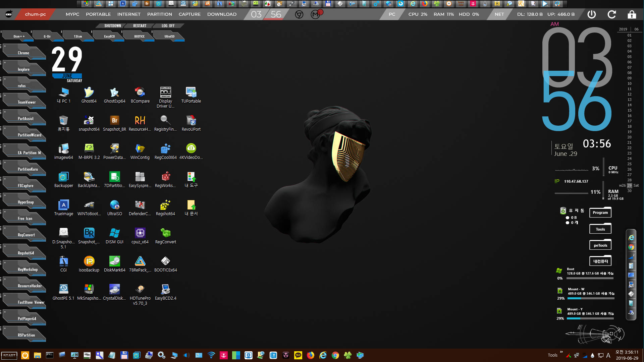Open TUPortable desktop icon
Screen dimensions: 644x362
click(191, 95)
